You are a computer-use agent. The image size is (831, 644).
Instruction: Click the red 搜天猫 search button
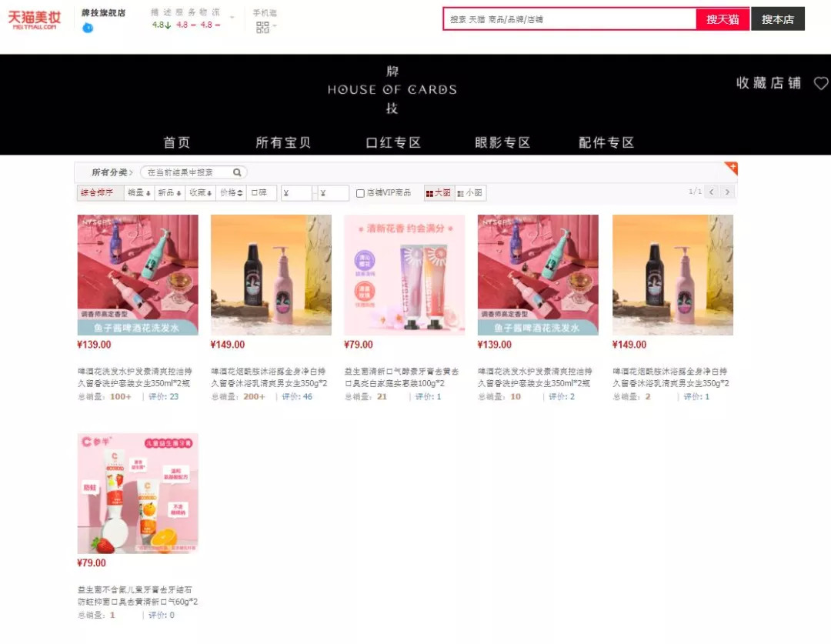click(x=723, y=19)
